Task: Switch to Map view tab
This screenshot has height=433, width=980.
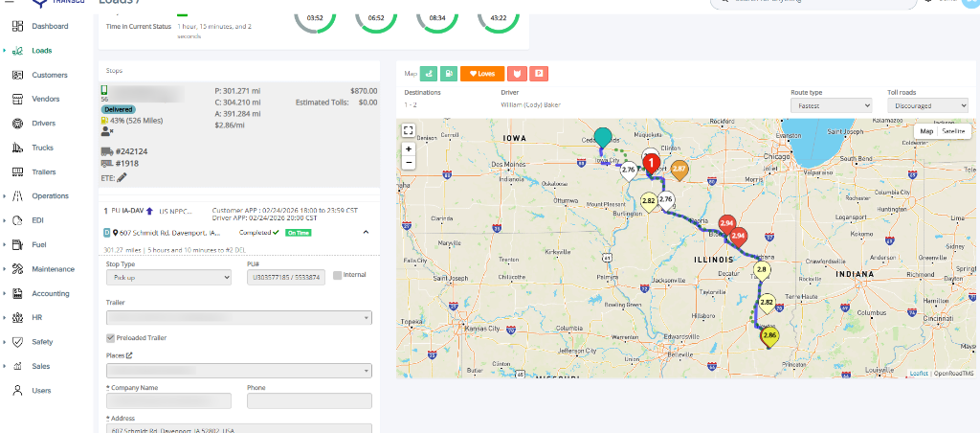Action: [x=926, y=131]
